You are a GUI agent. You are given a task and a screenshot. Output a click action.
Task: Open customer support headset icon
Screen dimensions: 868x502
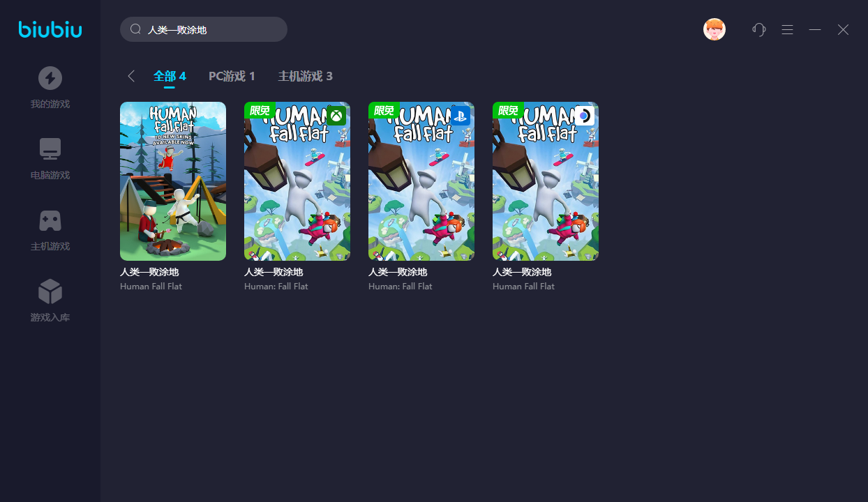click(759, 29)
